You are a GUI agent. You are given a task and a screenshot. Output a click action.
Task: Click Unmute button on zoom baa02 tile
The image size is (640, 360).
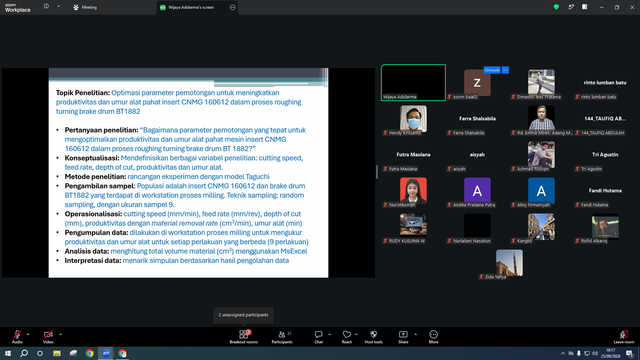[492, 70]
